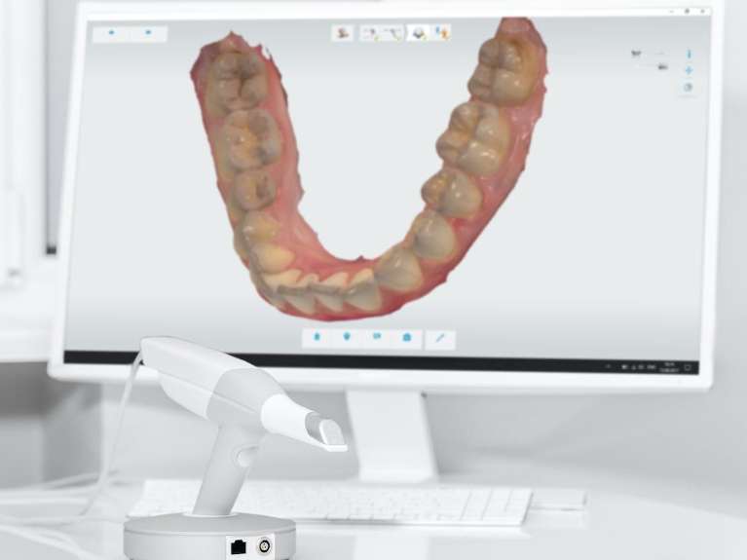Open the second workflow step in top toolbar
747x560 pixels.
coord(370,33)
